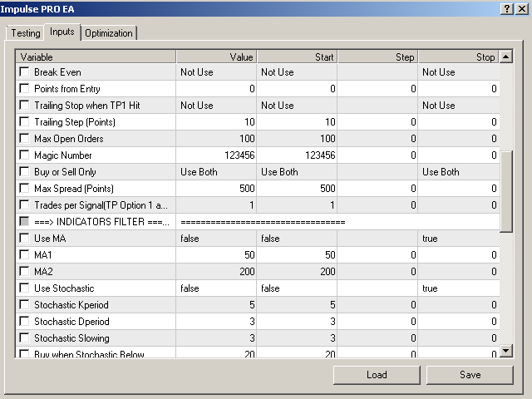Click the Magic Number Start cell 123456
The height and width of the screenshot is (399, 532).
pyautogui.click(x=297, y=155)
